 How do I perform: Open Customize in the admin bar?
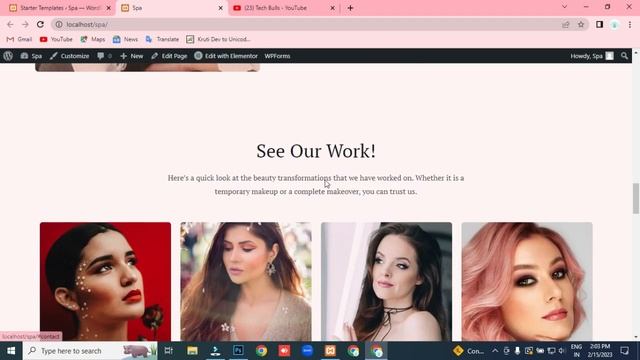(x=69, y=56)
